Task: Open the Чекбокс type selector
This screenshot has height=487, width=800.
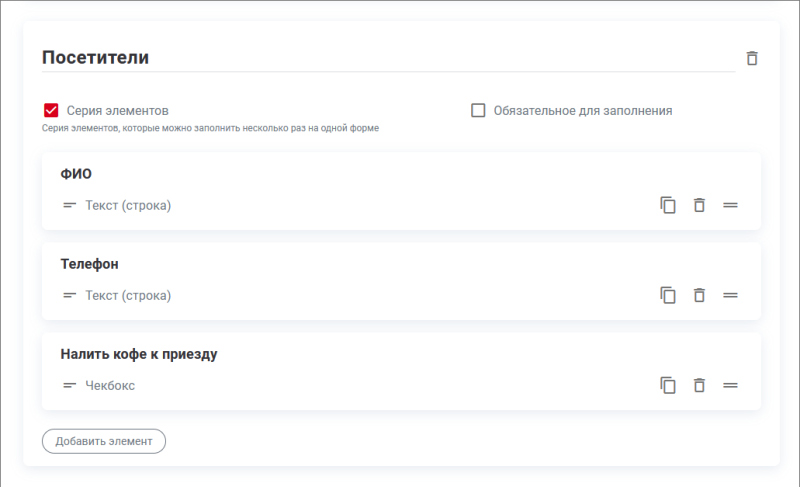Action: [110, 386]
